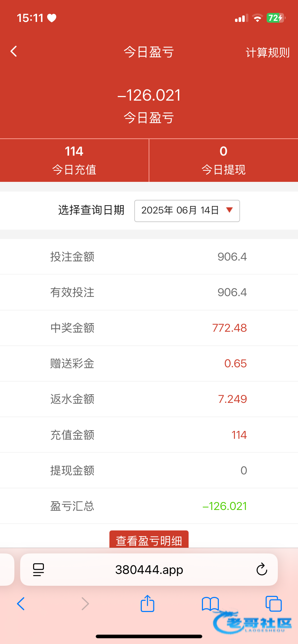Viewport: 298px width, 644px height.
Task: Click the red date dropdown triangle
Action: (x=229, y=210)
